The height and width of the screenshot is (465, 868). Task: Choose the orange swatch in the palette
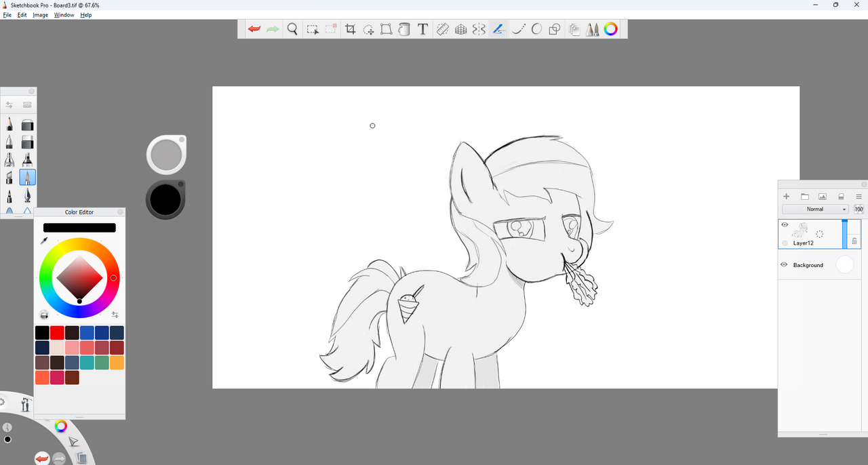click(117, 363)
